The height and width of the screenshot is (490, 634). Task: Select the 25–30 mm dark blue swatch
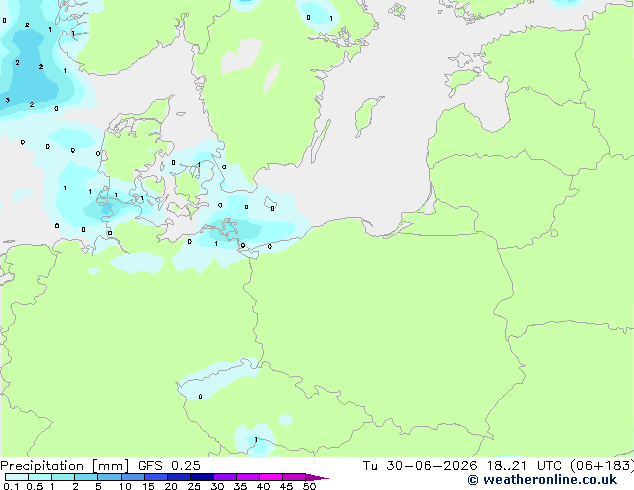pos(202,477)
